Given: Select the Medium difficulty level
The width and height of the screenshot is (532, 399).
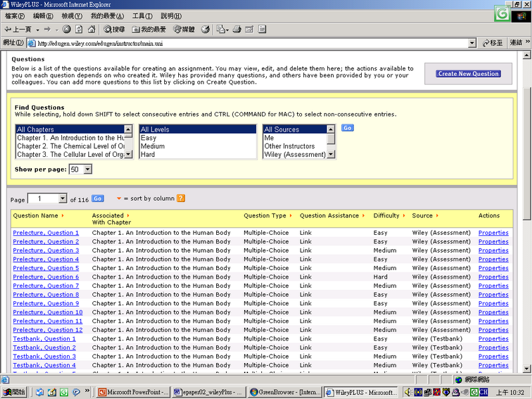Looking at the screenshot, I should (x=198, y=146).
